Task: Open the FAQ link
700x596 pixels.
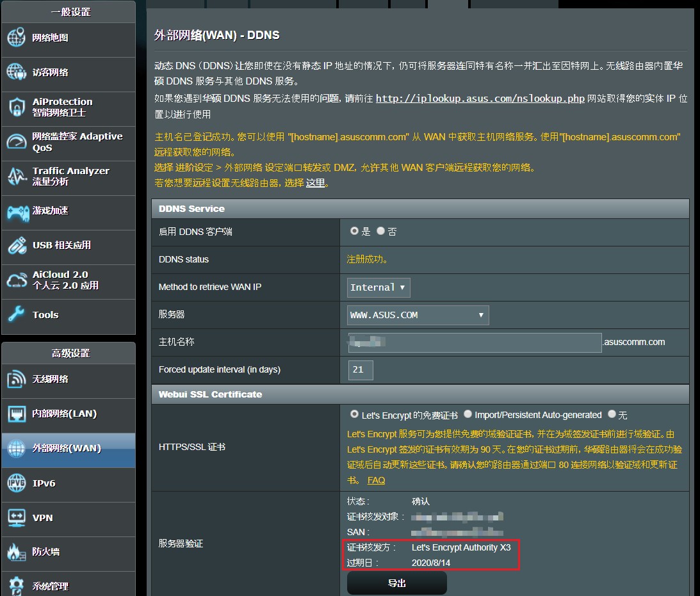Action: click(x=376, y=479)
